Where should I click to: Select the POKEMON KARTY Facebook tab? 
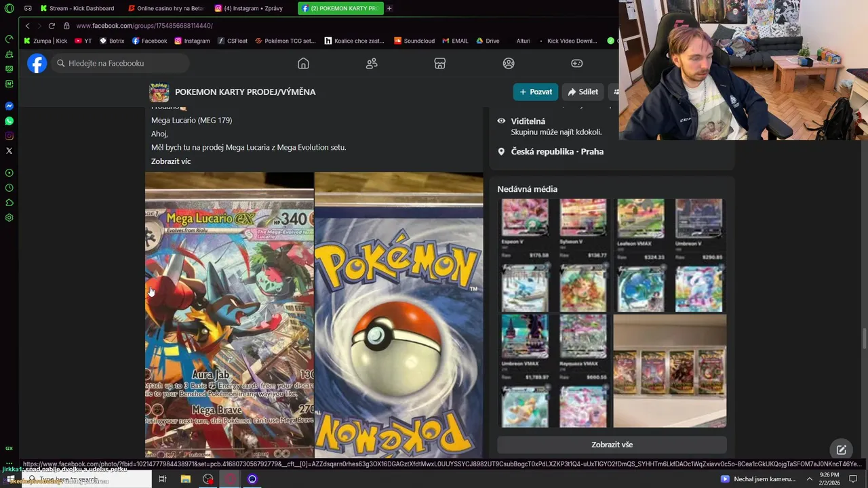click(340, 8)
